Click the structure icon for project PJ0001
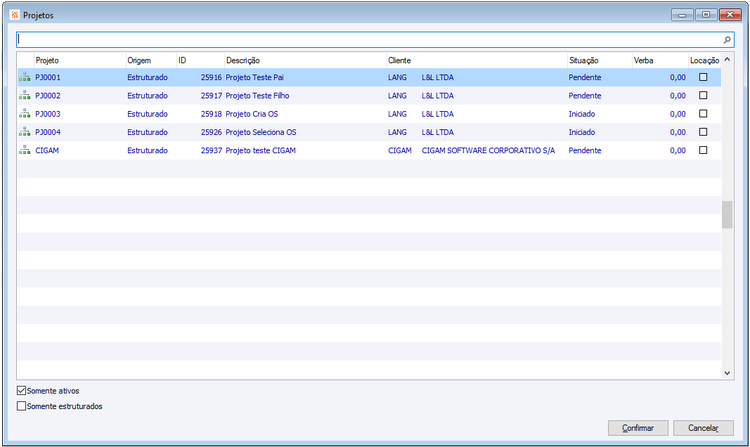Viewport: 750px width, 447px height. (x=24, y=77)
